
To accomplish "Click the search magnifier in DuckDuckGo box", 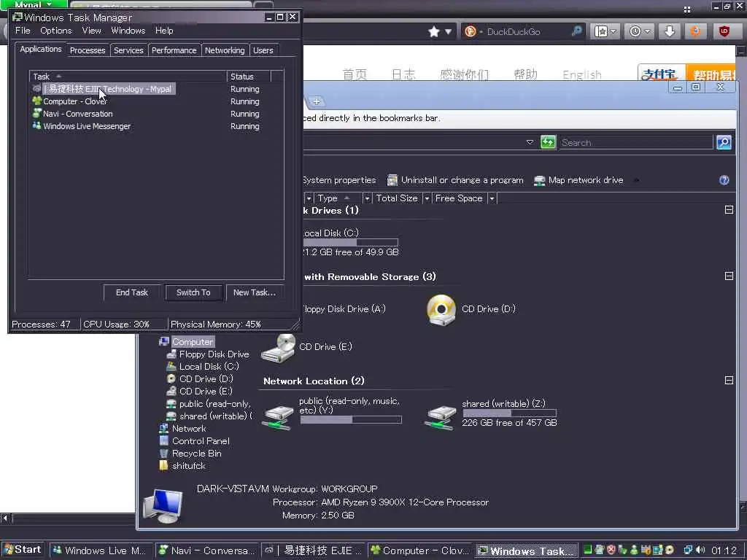I will [x=576, y=31].
